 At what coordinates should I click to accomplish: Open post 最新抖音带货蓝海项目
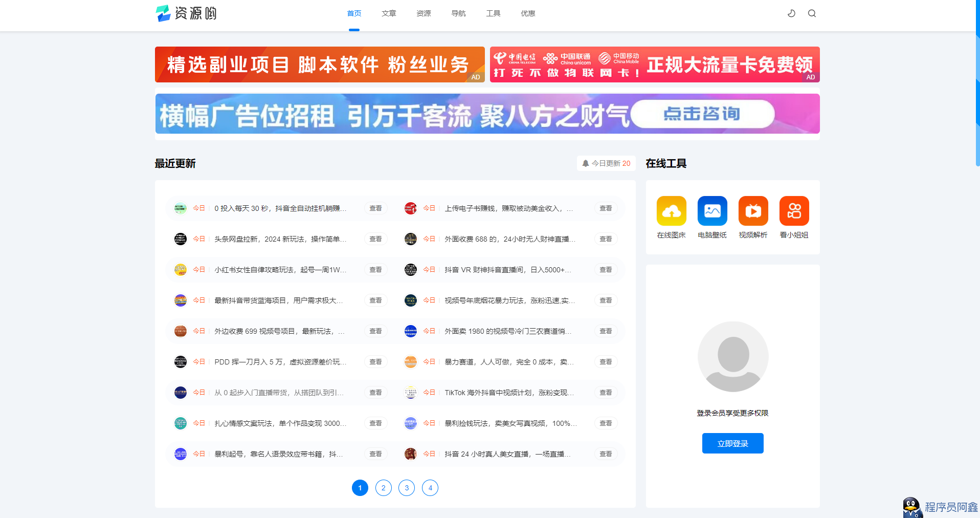(x=279, y=300)
